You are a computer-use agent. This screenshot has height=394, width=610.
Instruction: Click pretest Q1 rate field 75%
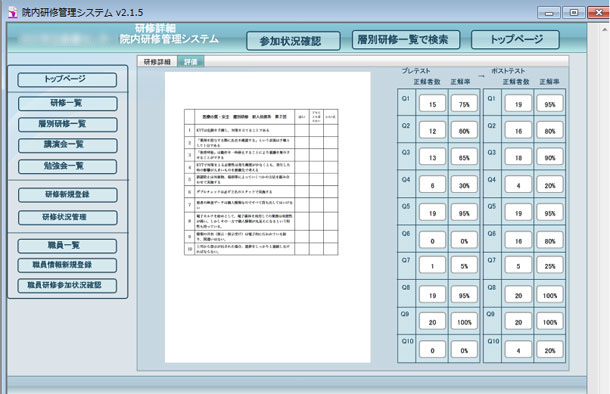click(464, 104)
